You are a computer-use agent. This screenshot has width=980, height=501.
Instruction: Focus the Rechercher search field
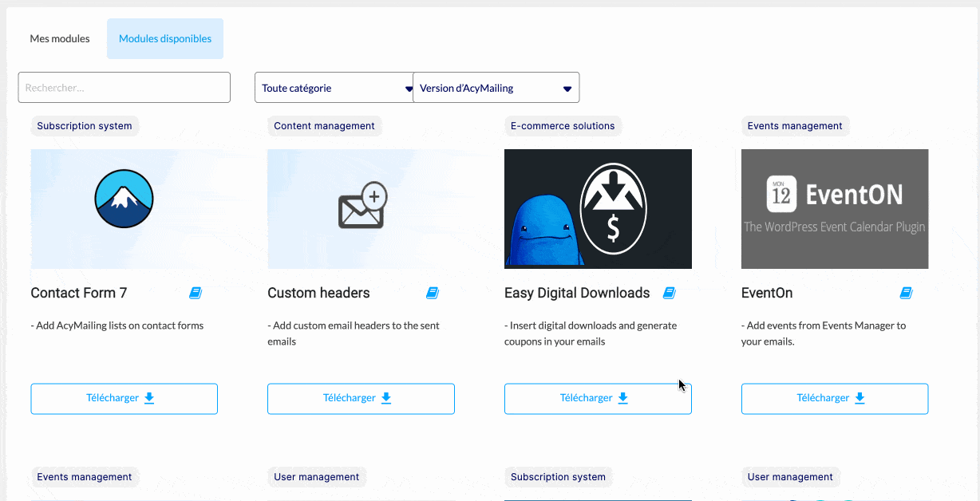pyautogui.click(x=124, y=88)
